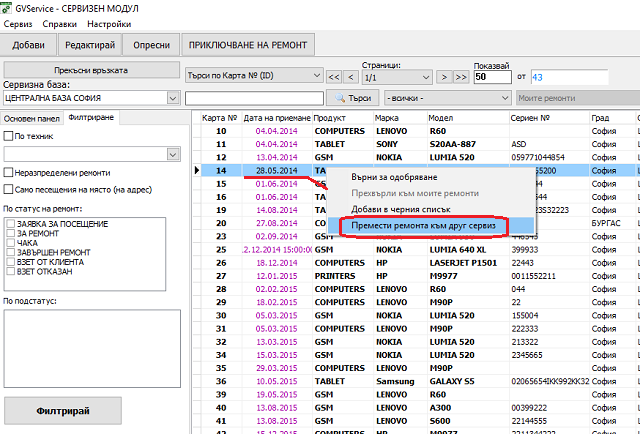Go to last page with >> button
The height and width of the screenshot is (434, 640).
[461, 77]
